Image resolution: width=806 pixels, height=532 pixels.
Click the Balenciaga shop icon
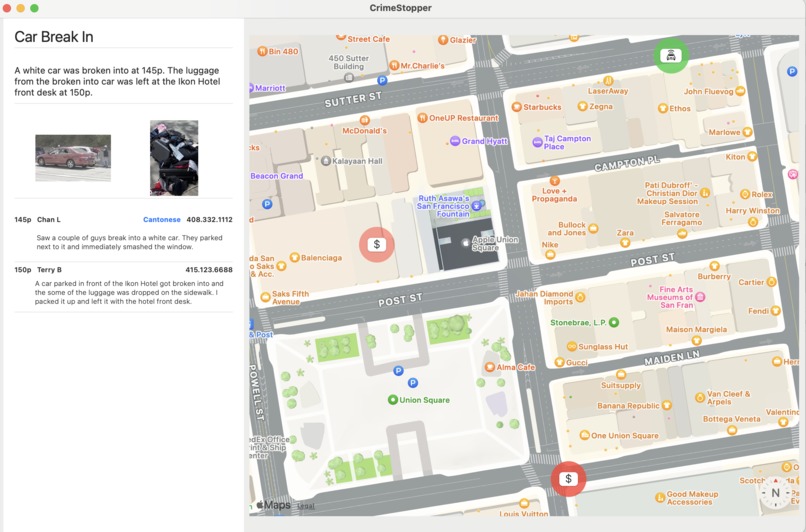[x=295, y=257]
